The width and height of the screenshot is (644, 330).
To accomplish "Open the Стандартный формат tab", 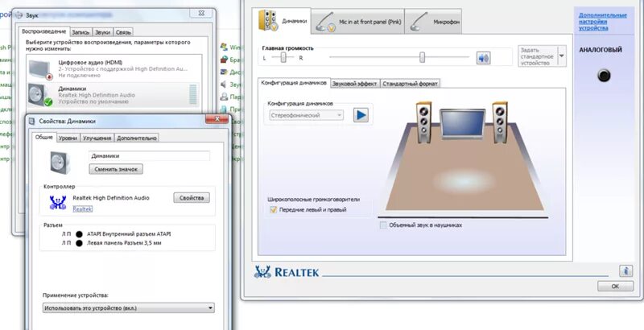I will (410, 84).
